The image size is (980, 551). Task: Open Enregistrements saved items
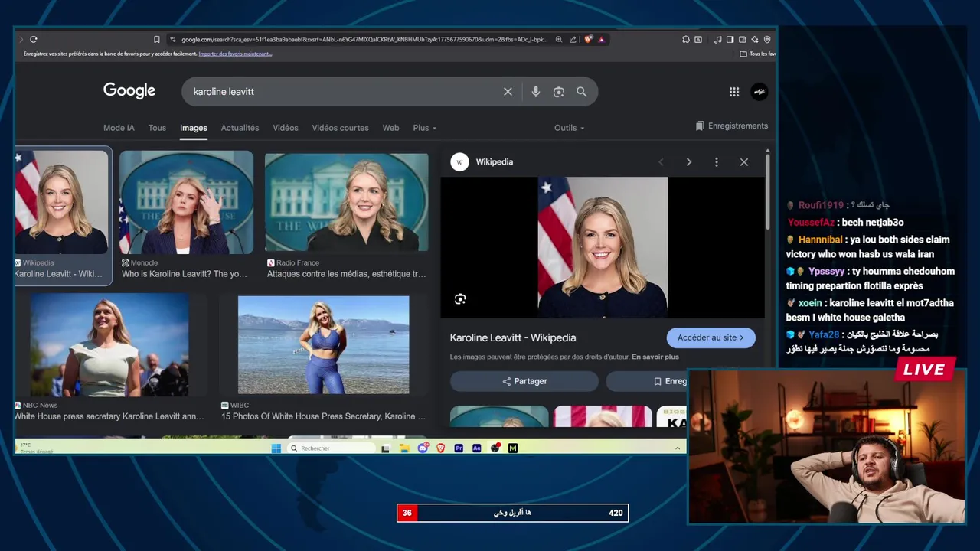tap(731, 126)
